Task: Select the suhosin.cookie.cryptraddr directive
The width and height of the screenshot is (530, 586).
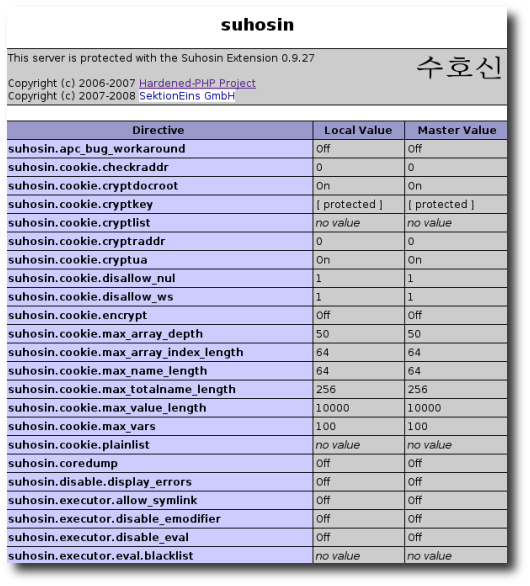Action: tap(86, 241)
